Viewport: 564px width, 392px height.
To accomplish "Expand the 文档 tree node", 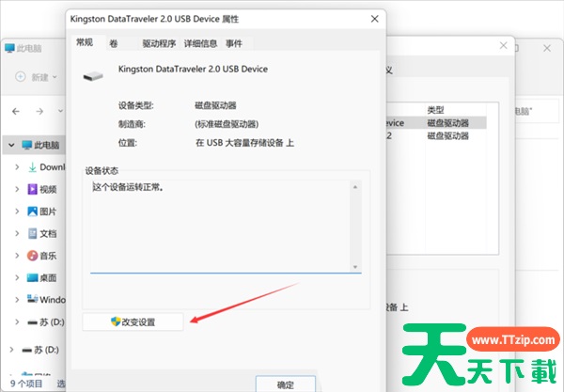I will [x=17, y=233].
